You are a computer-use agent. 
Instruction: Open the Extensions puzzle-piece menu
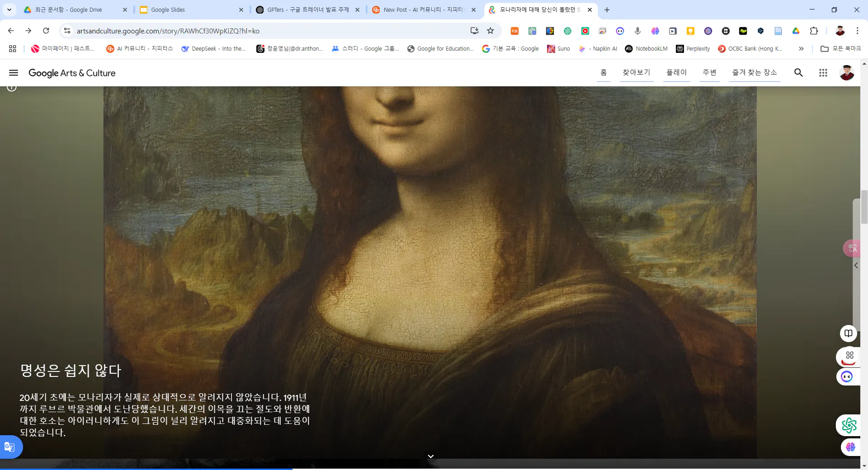pos(814,31)
